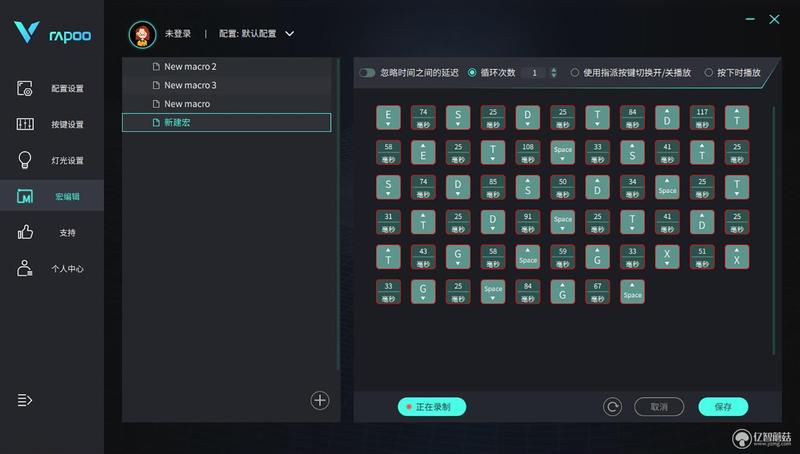800x454 pixels.
Task: Close the Rapoo window
Action: click(774, 19)
